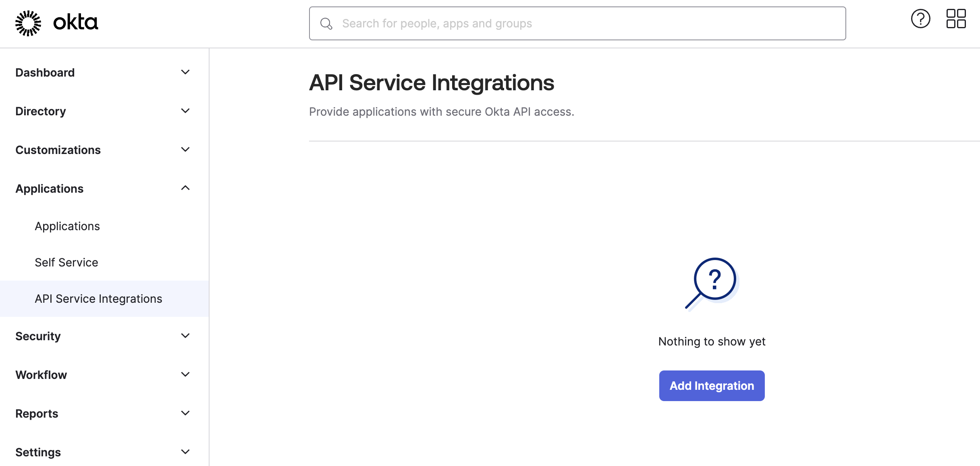Screen dimensions: 980x466
Task: Open the Reports menu label
Action: point(37,414)
